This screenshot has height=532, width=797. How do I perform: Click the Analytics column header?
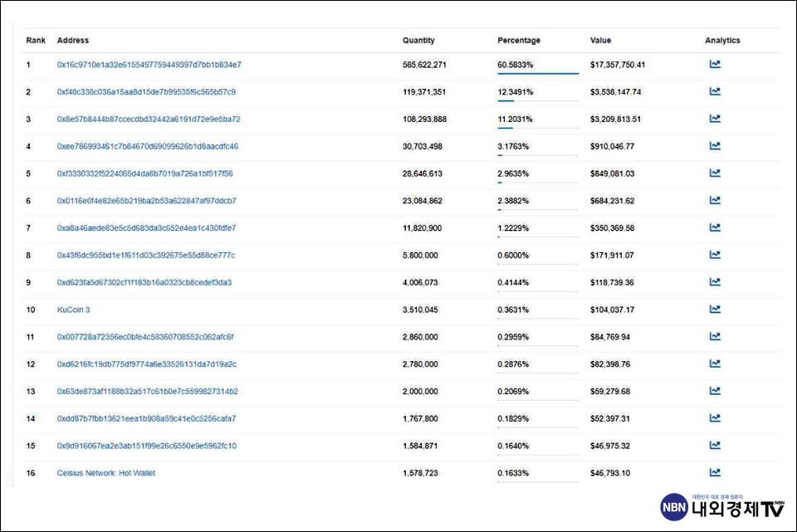[x=722, y=41]
